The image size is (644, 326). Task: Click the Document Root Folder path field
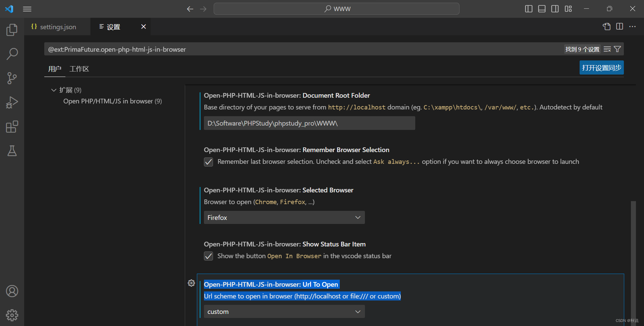point(309,123)
